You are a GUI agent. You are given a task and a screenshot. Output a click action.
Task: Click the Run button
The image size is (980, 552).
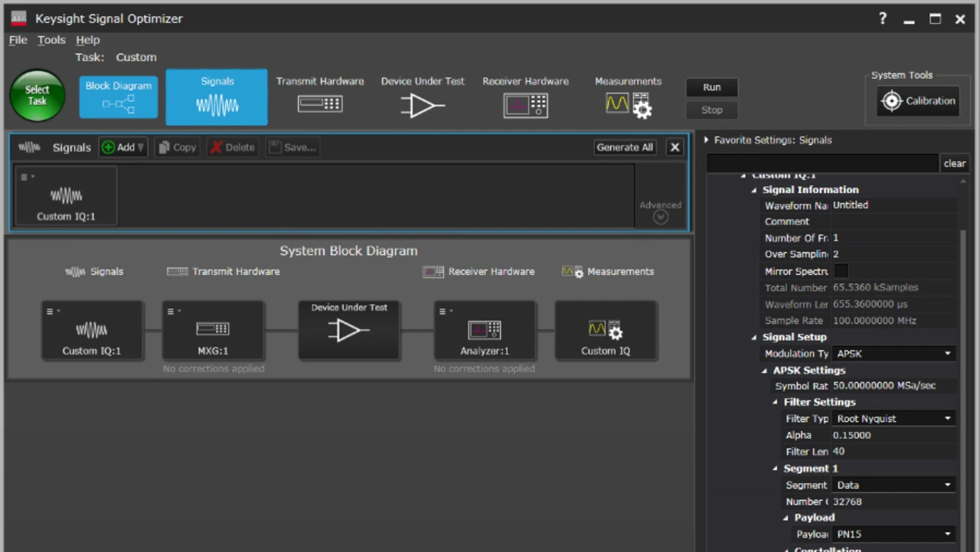coord(712,87)
